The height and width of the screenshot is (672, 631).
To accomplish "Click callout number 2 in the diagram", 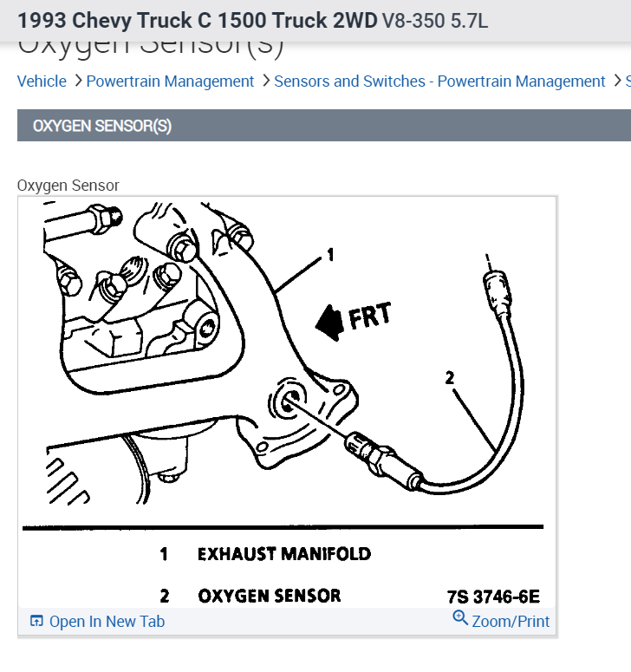I will click(x=449, y=377).
